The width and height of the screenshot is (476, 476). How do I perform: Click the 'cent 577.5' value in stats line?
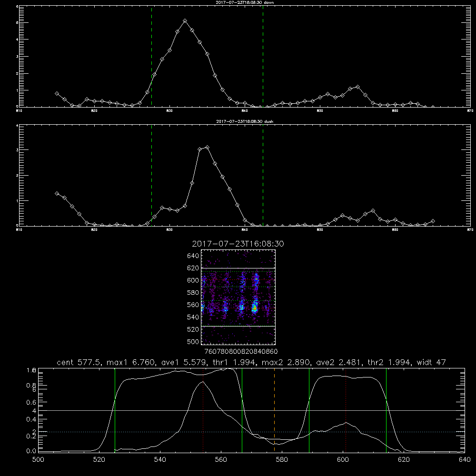click(x=79, y=362)
